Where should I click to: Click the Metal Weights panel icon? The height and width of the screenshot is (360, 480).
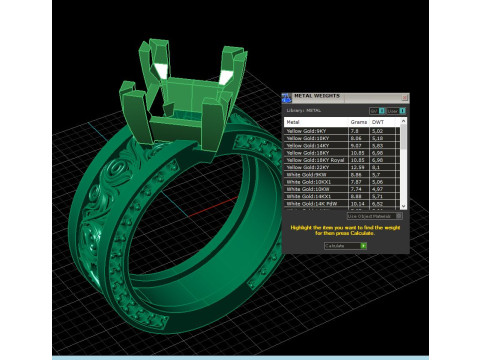[x=286, y=98]
